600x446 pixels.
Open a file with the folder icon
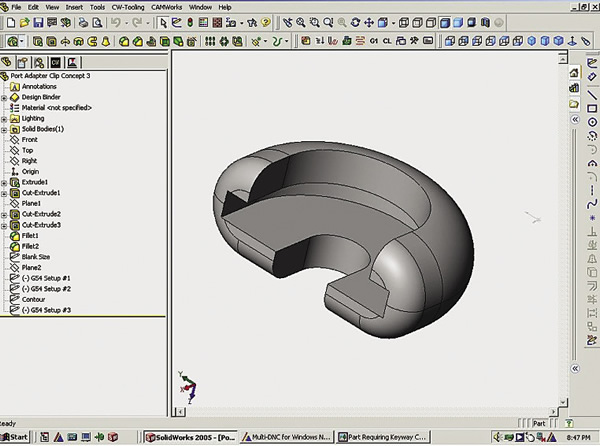coord(24,23)
